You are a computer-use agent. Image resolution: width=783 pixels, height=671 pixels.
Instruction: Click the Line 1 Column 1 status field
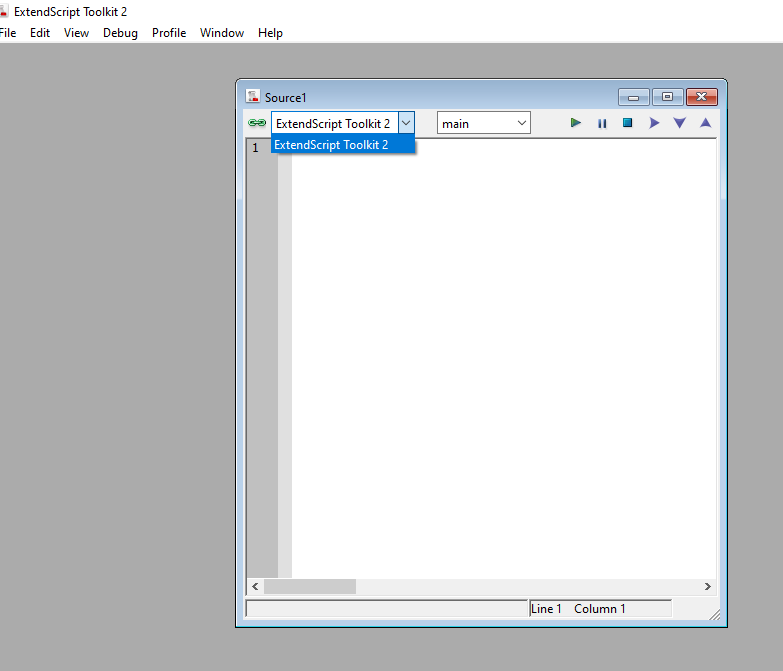click(x=600, y=609)
